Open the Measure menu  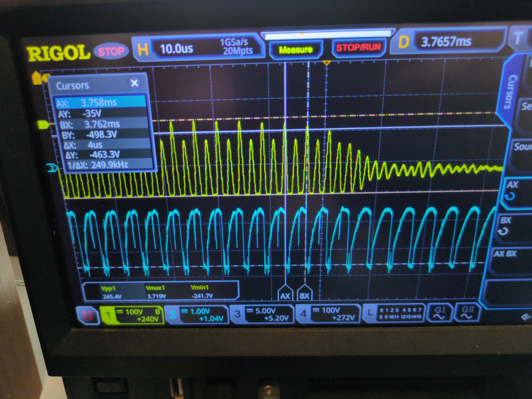click(296, 50)
